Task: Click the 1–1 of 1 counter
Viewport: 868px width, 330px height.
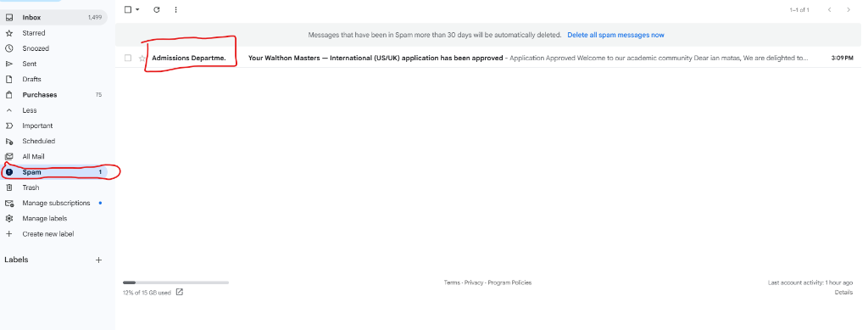Action: [x=799, y=10]
